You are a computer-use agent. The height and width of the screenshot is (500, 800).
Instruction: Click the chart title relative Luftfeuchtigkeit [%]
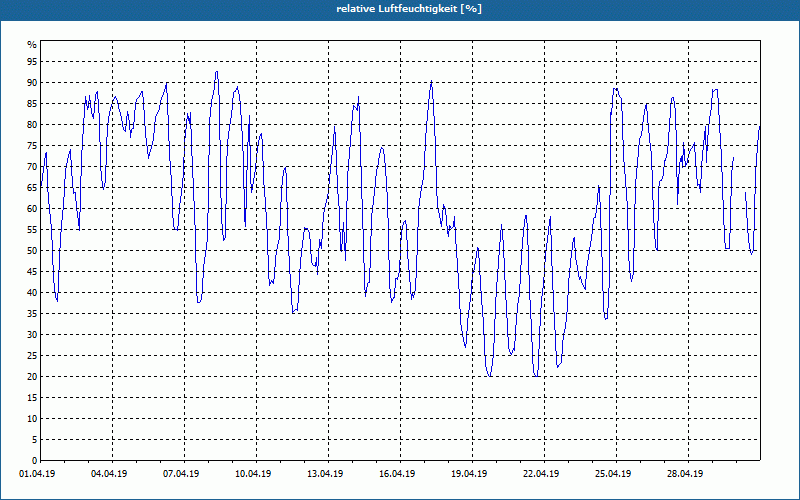[x=409, y=9]
